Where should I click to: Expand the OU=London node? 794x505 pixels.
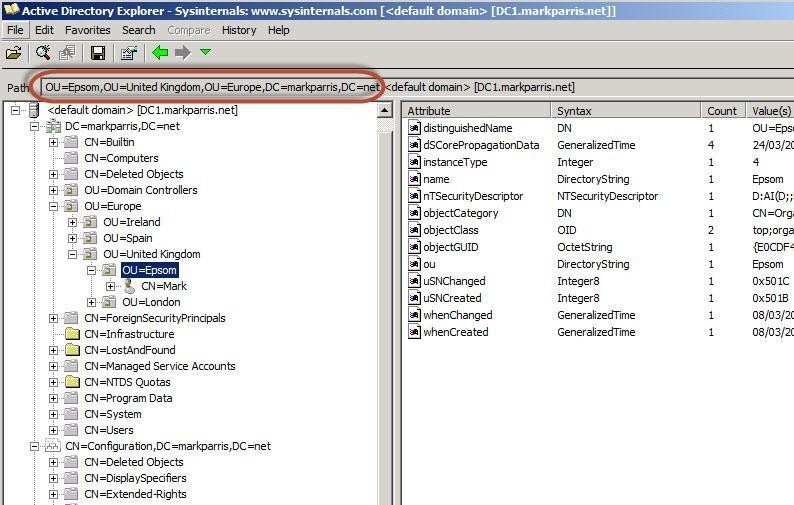[92, 302]
